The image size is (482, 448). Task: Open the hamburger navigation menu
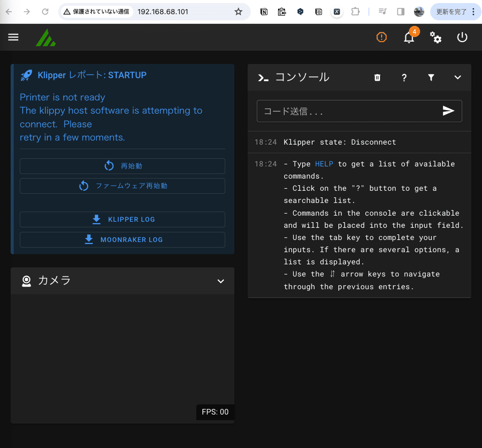pos(13,37)
